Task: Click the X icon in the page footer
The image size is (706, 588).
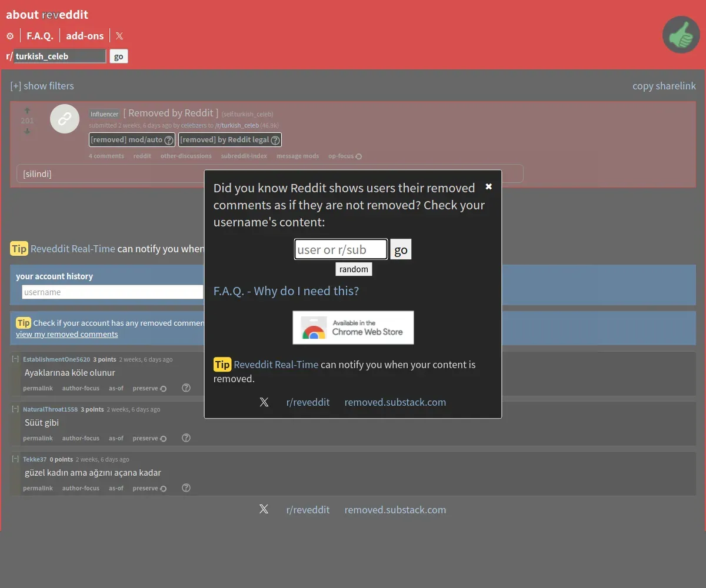Action: 264,509
